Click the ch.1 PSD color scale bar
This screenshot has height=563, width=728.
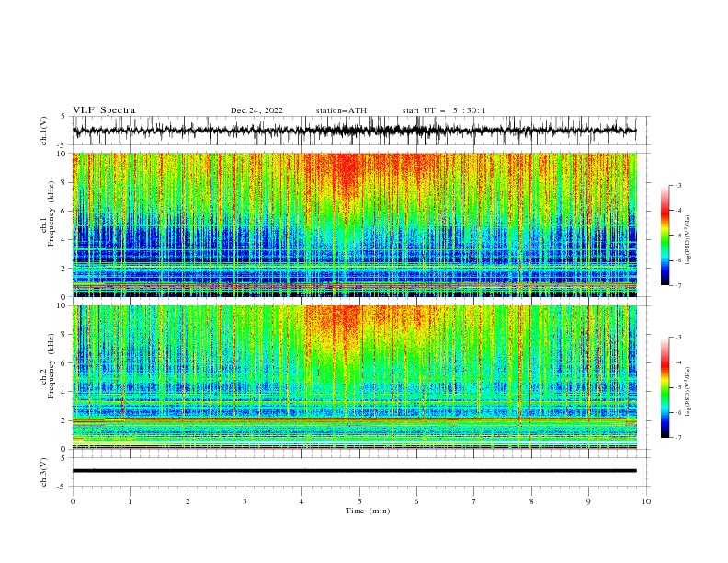pos(665,236)
